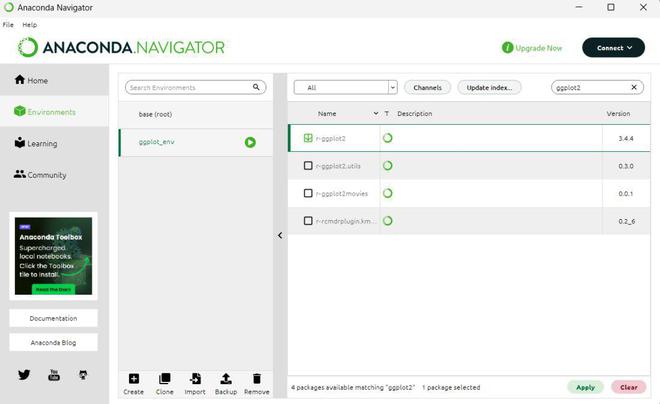Open Anaconda's GitHub page
Screen dimensions: 660x404
point(83,375)
